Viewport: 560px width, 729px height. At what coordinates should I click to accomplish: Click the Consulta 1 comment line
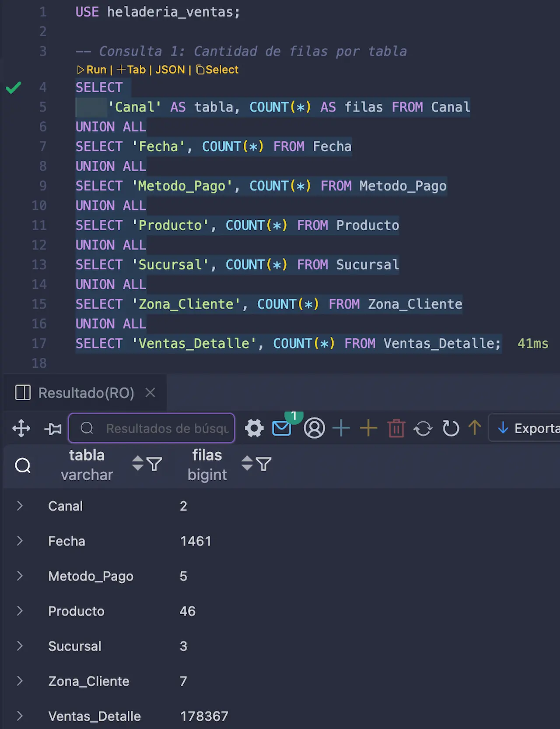241,51
